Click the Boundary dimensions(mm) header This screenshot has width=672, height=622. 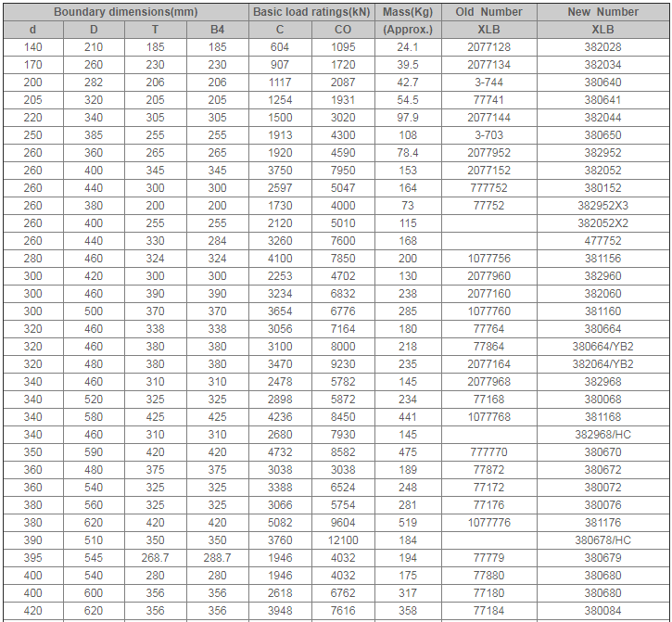tap(125, 12)
